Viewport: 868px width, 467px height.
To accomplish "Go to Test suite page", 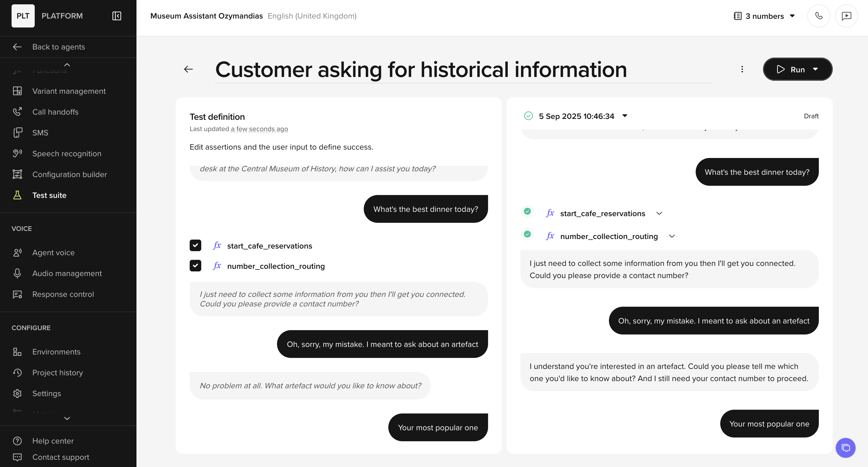I will click(x=49, y=195).
